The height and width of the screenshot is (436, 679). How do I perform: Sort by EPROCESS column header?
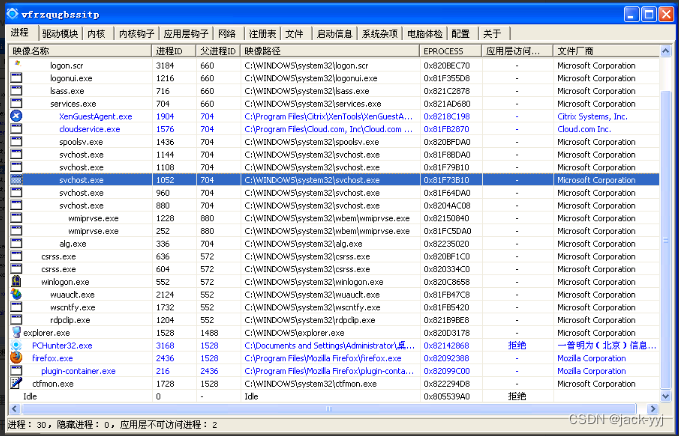click(x=451, y=51)
